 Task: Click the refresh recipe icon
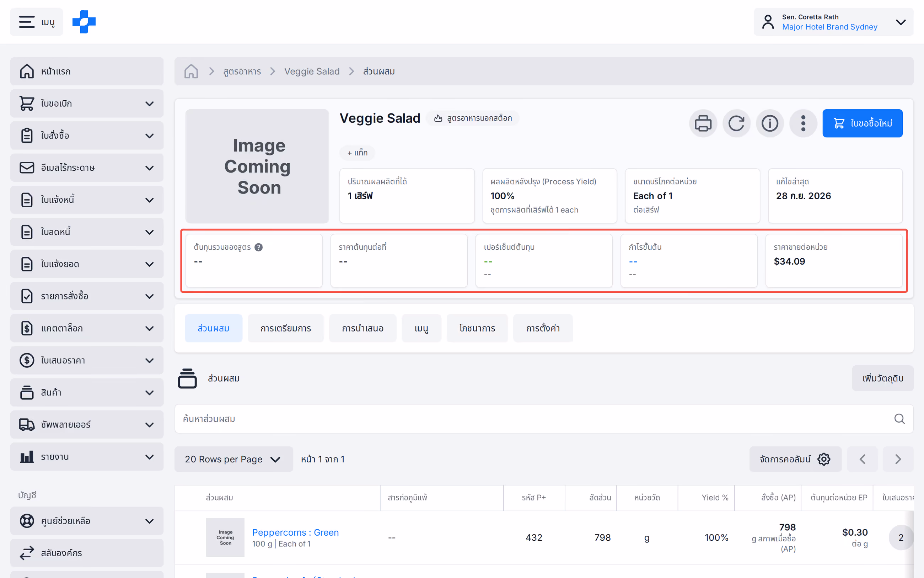[736, 123]
